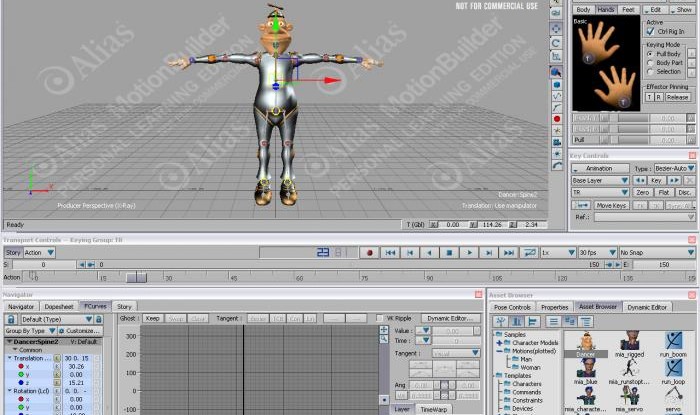Viewport: 700px width, 415px height.
Task: Select Body Part keying mode
Action: point(650,63)
